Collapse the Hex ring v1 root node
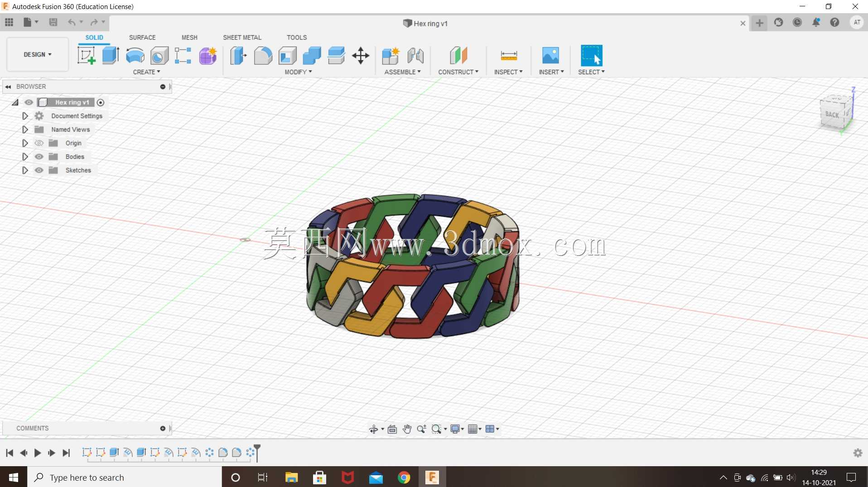This screenshot has width=868, height=487. [15, 102]
